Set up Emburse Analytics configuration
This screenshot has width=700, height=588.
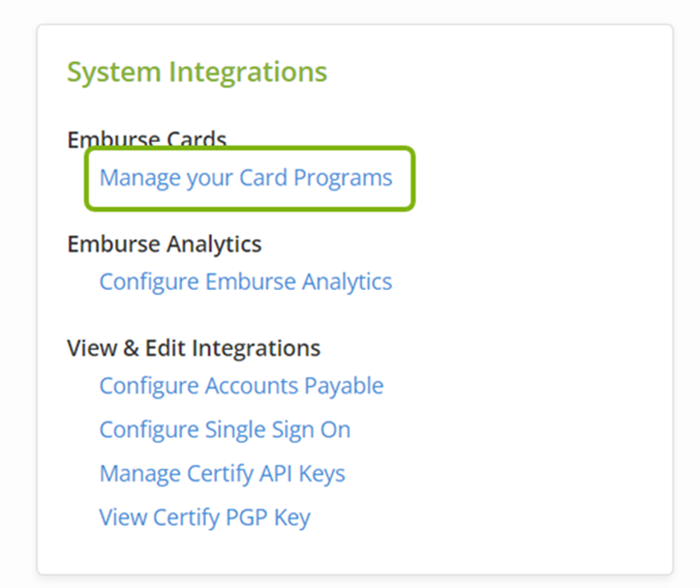tap(245, 282)
